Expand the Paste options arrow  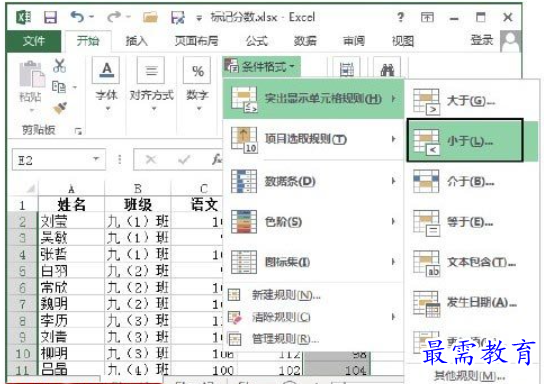pyautogui.click(x=32, y=111)
